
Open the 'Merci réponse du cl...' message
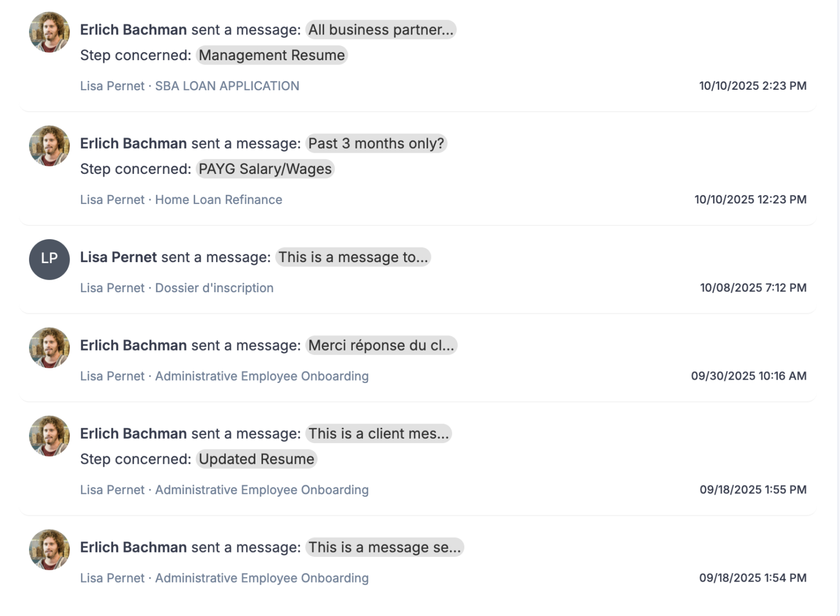tap(381, 345)
